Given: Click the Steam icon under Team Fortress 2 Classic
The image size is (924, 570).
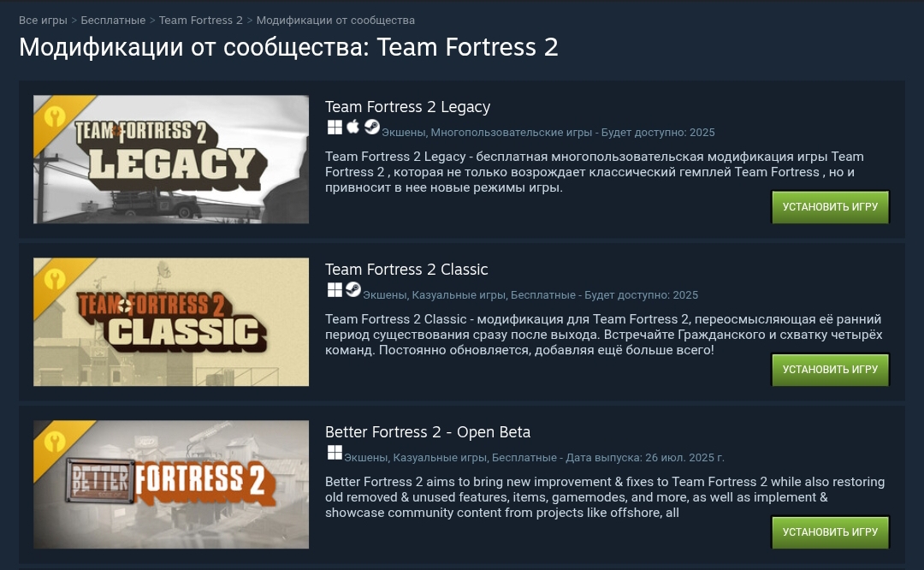Looking at the screenshot, I should coord(352,290).
